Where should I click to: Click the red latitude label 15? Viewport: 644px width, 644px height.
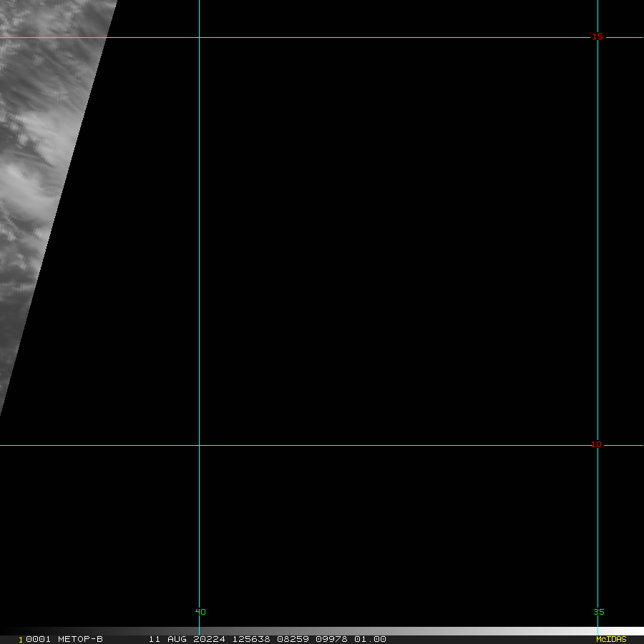[597, 37]
